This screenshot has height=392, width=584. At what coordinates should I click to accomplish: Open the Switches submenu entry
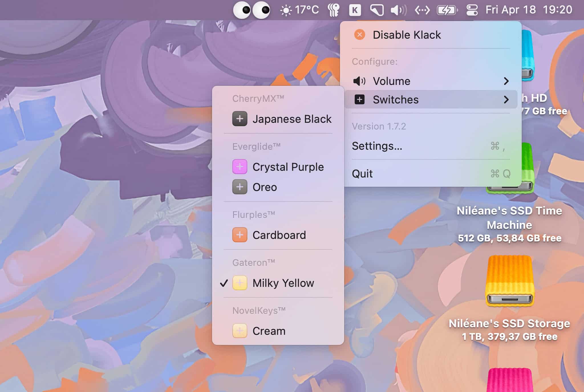[x=431, y=99]
